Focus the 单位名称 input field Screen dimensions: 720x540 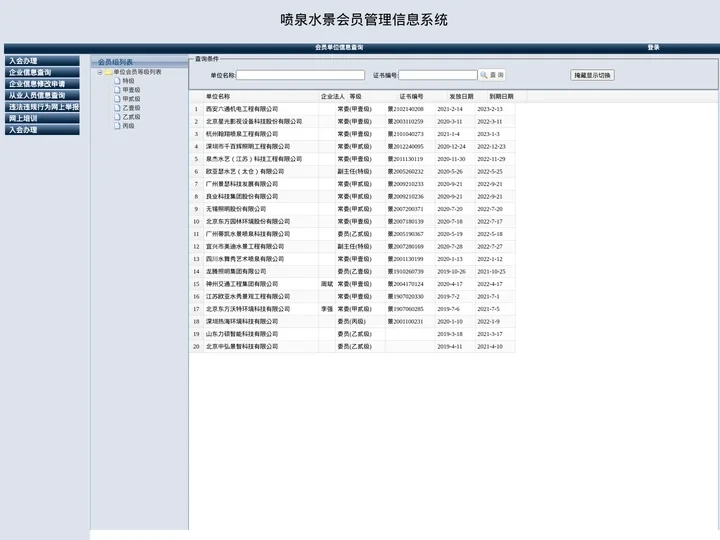[300, 75]
